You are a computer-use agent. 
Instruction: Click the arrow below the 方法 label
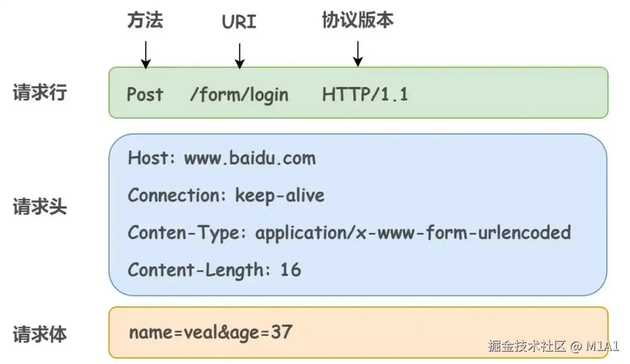(146, 54)
